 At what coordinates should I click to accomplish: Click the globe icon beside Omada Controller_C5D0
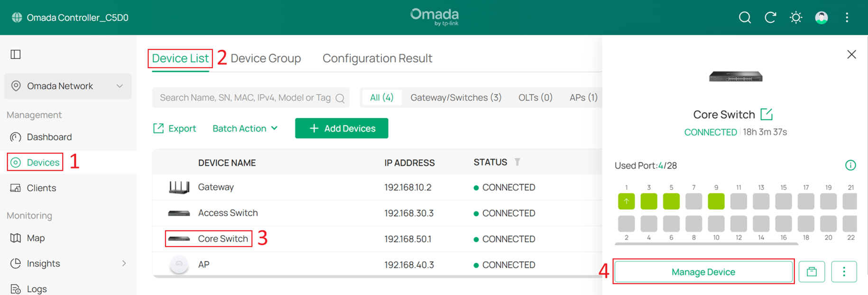(17, 18)
